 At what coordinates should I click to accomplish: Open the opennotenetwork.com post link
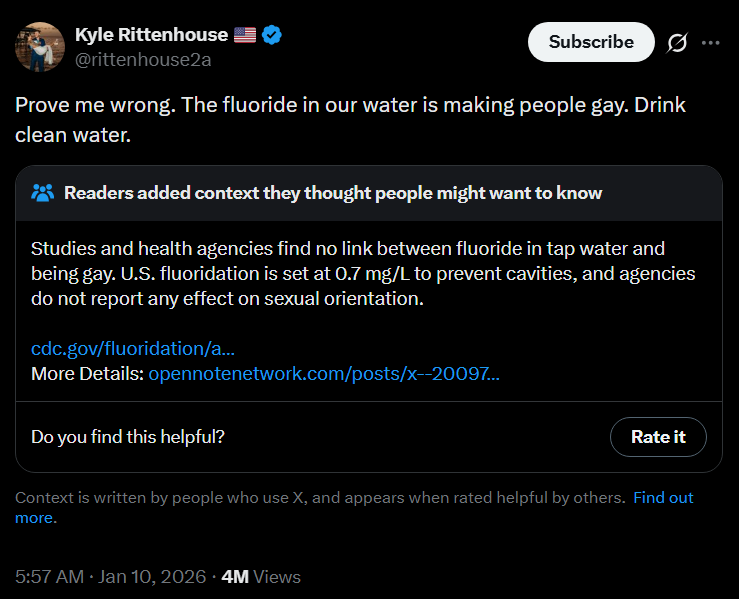[324, 374]
